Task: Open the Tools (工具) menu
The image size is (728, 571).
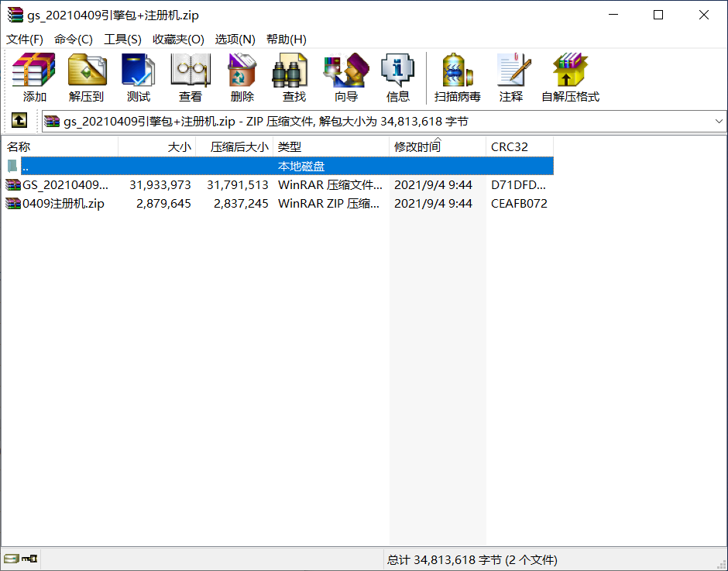Action: pos(122,40)
